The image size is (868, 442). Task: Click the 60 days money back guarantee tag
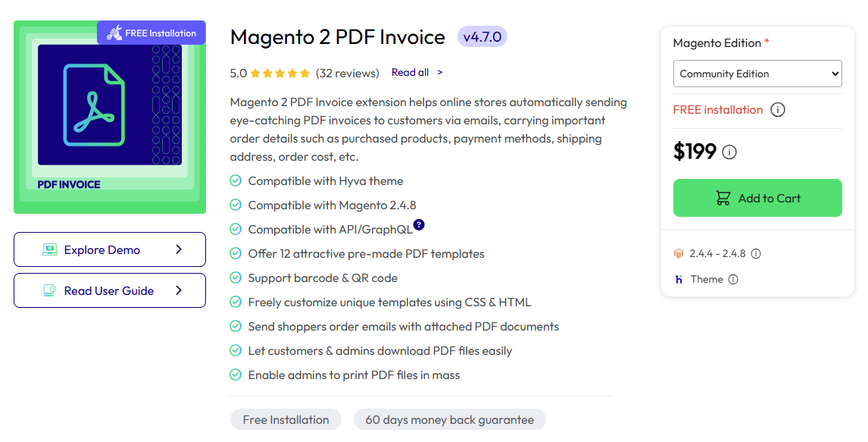(449, 419)
